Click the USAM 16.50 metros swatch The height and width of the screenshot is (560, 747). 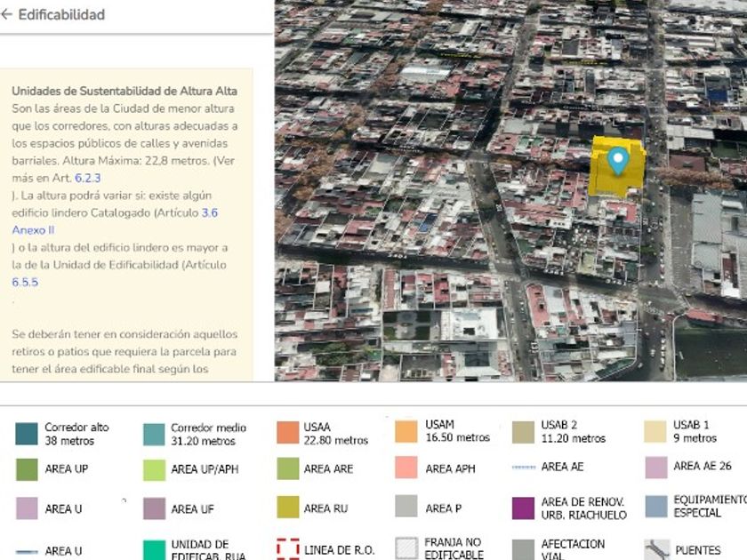tap(406, 431)
